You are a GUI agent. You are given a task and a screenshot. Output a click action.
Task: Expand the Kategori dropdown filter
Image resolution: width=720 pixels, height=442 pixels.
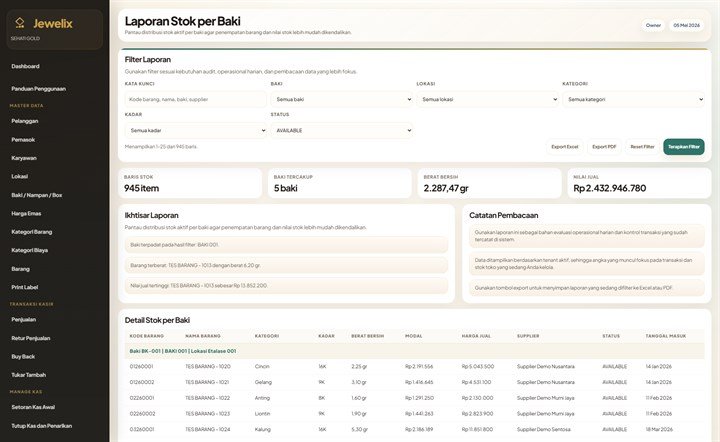(633, 99)
